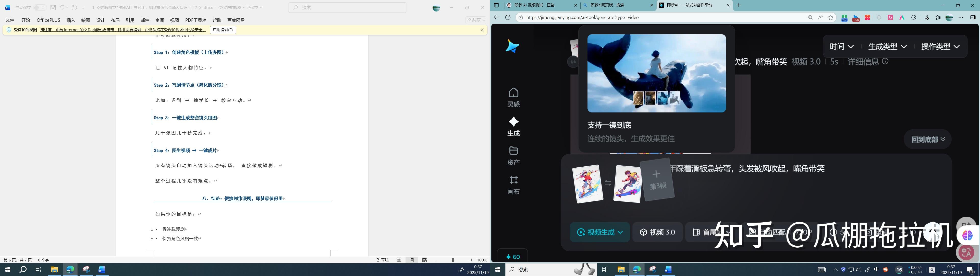980x276 pixels.
Task: Click the protected view warning link text
Action: [123, 30]
